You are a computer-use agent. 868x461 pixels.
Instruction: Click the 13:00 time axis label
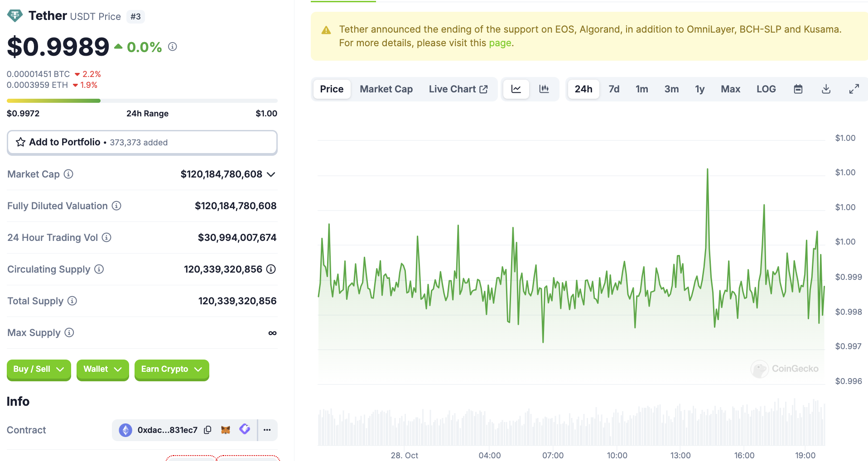[x=680, y=455]
